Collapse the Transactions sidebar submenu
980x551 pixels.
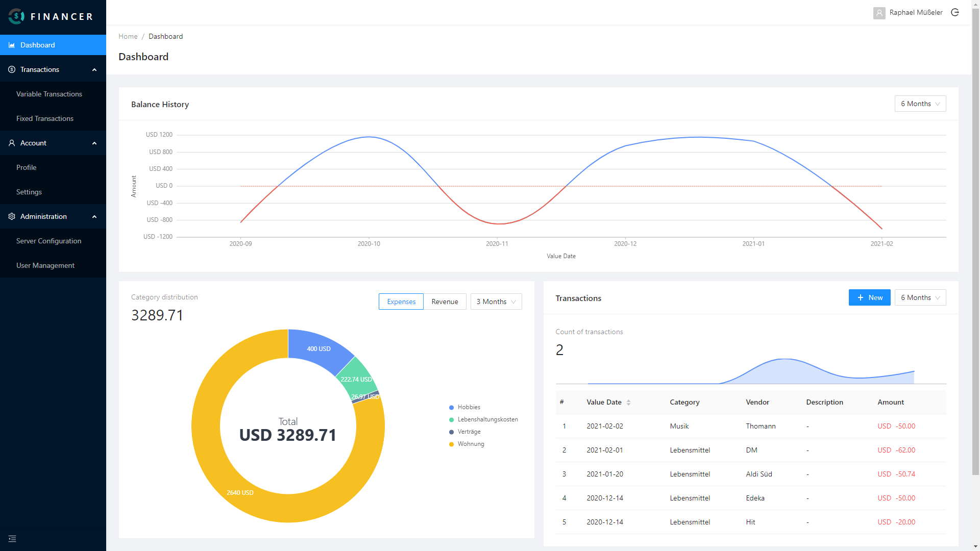coord(94,69)
